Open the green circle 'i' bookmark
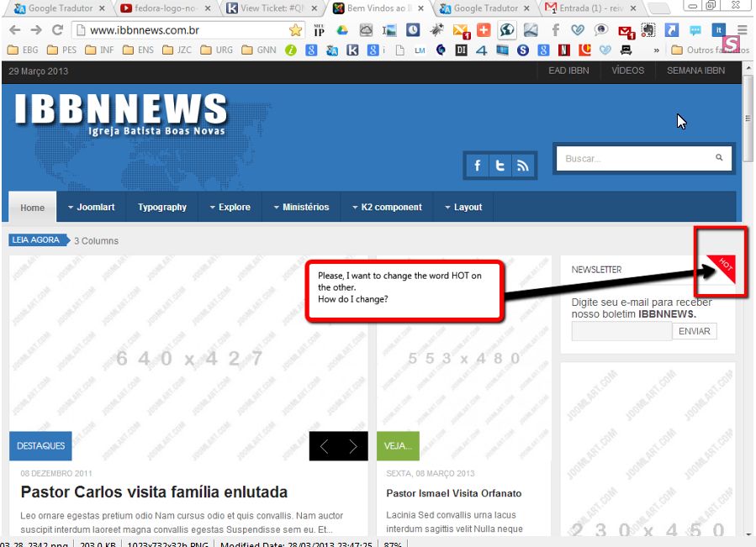756x547 pixels. [291, 50]
